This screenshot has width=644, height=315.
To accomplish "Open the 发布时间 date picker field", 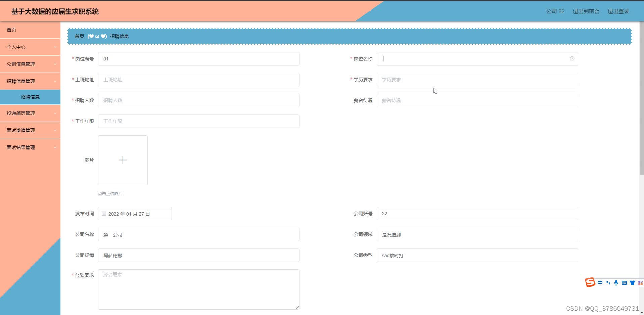I will pyautogui.click(x=135, y=214).
